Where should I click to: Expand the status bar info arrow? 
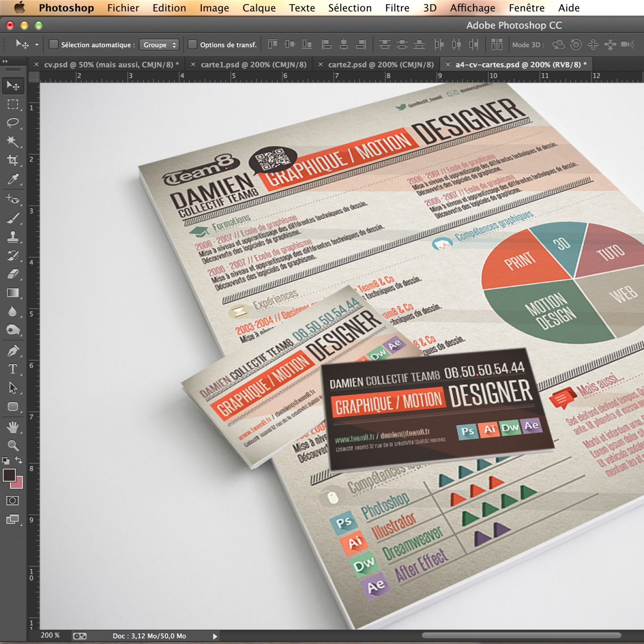click(x=215, y=636)
